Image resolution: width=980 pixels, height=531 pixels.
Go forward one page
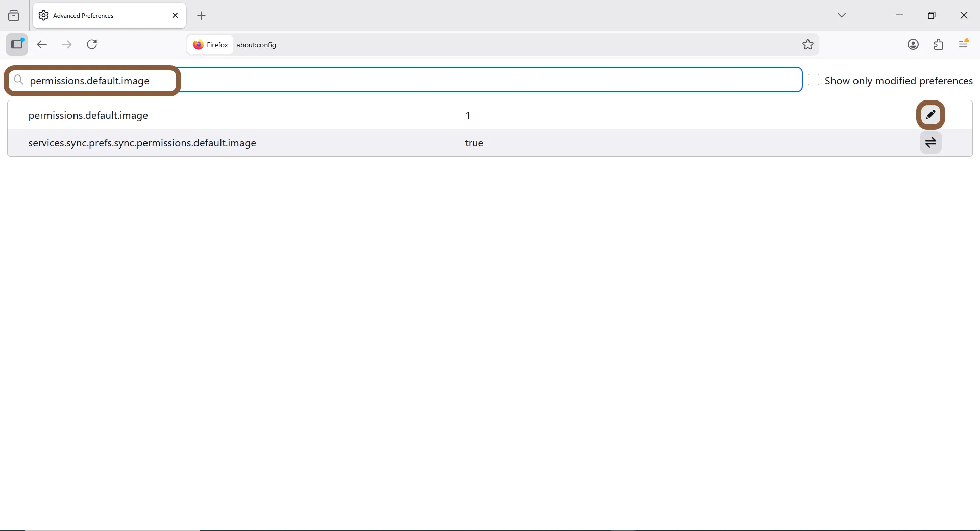pos(67,45)
